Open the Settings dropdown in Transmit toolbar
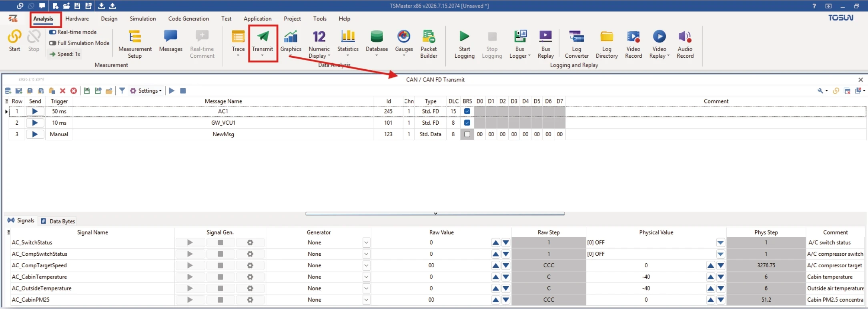The width and height of the screenshot is (868, 309). (x=146, y=91)
